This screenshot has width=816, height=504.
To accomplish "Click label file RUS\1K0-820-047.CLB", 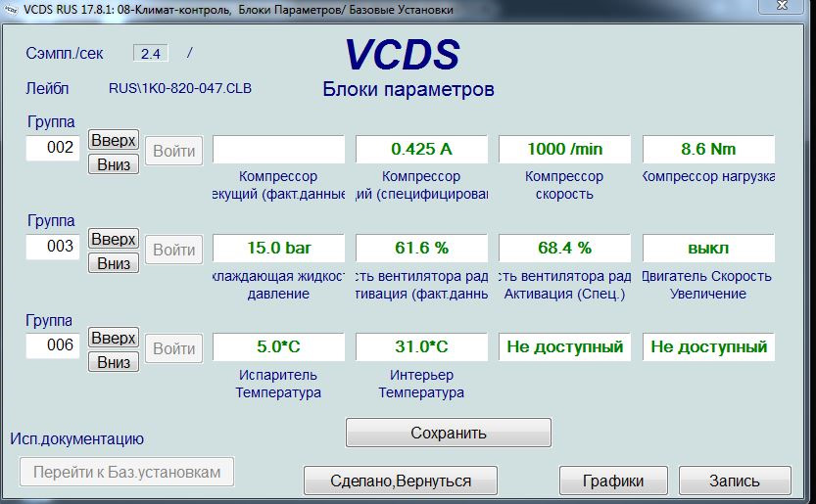I will coord(180,88).
